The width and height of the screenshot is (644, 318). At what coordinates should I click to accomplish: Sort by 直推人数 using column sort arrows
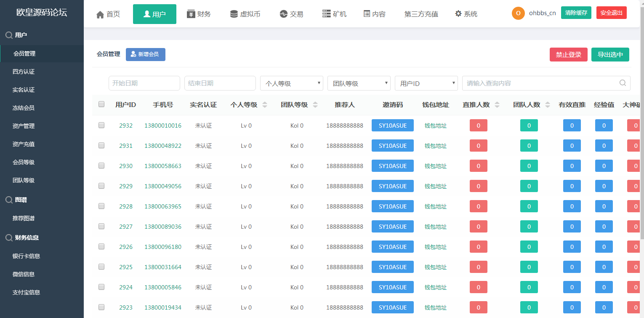pos(497,105)
